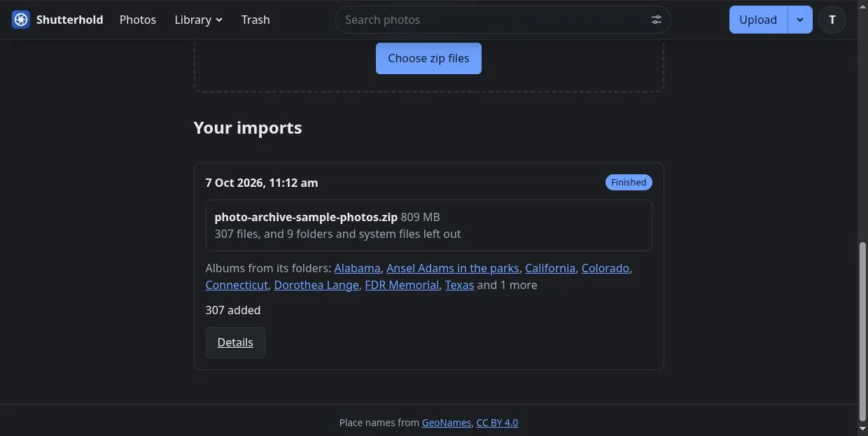The width and height of the screenshot is (868, 436).
Task: Open the Alabama album link
Action: point(357,268)
